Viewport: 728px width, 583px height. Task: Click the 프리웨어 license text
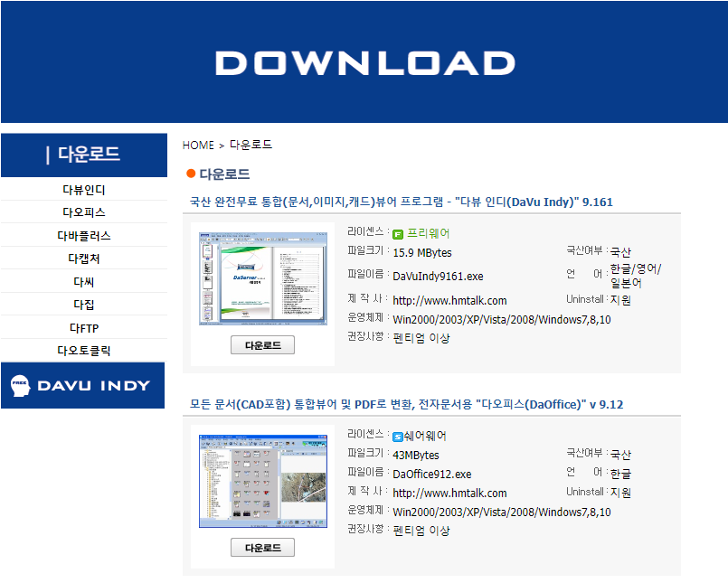[428, 233]
